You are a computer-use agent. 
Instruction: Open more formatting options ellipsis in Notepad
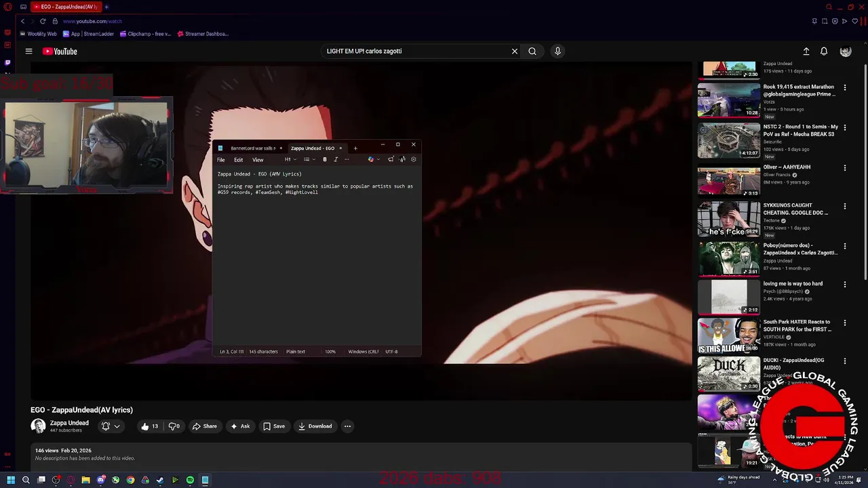tap(347, 159)
